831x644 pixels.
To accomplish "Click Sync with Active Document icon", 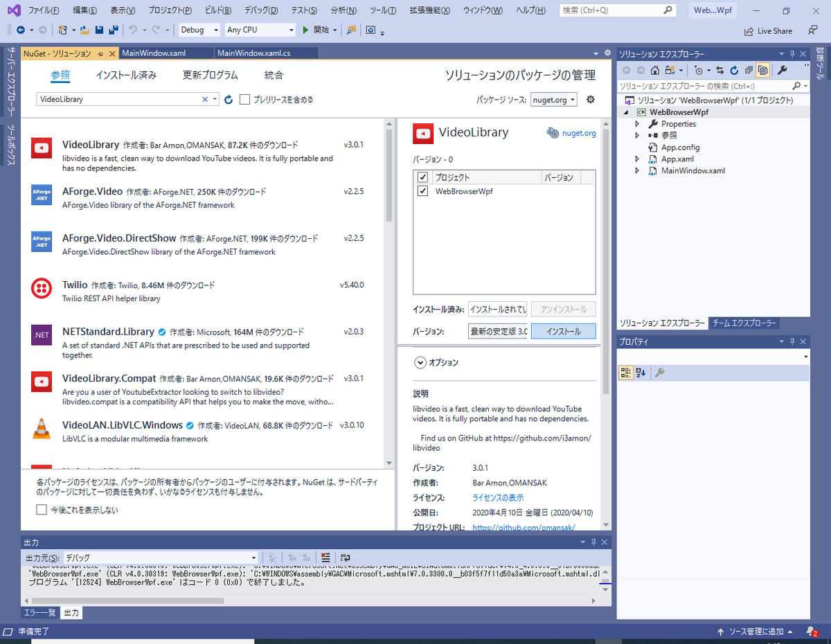I will (720, 70).
